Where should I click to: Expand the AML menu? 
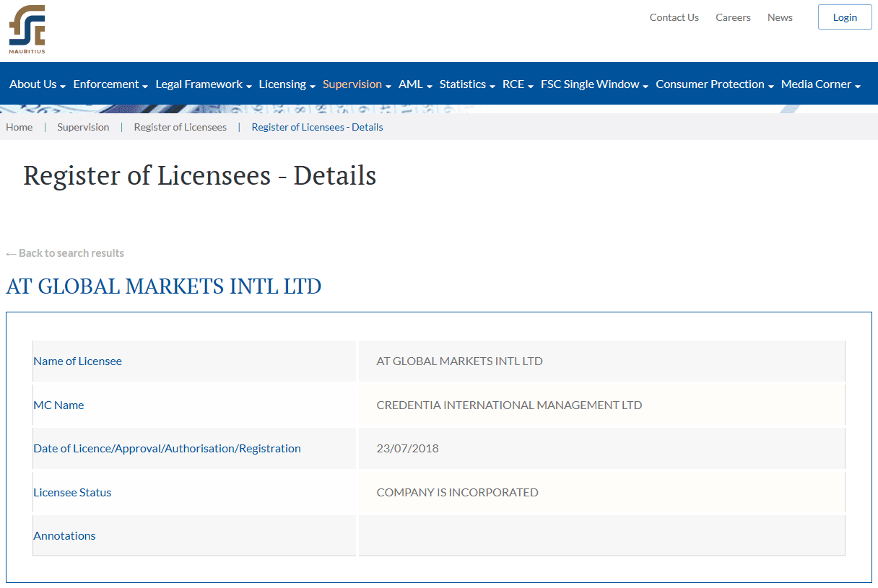[x=415, y=84]
